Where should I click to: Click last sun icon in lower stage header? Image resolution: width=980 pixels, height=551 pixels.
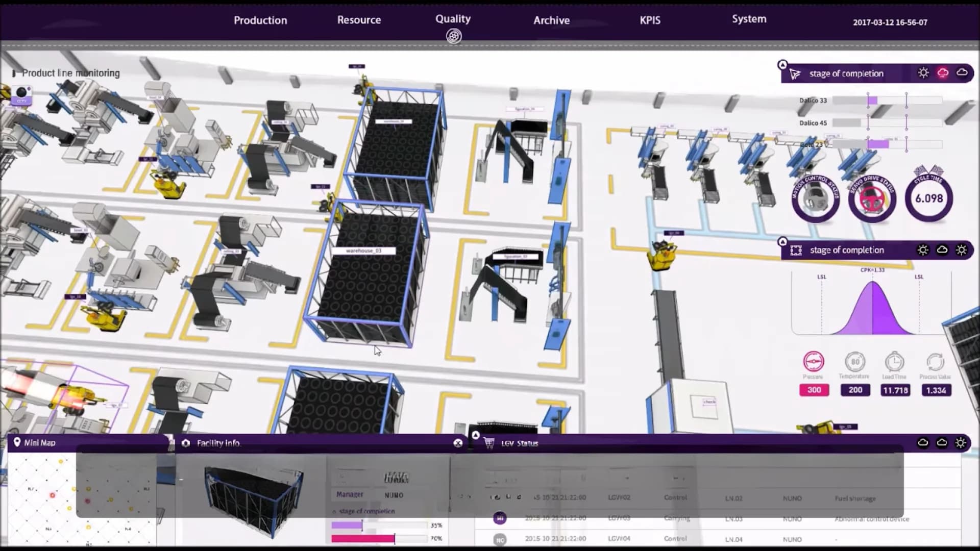click(x=961, y=250)
